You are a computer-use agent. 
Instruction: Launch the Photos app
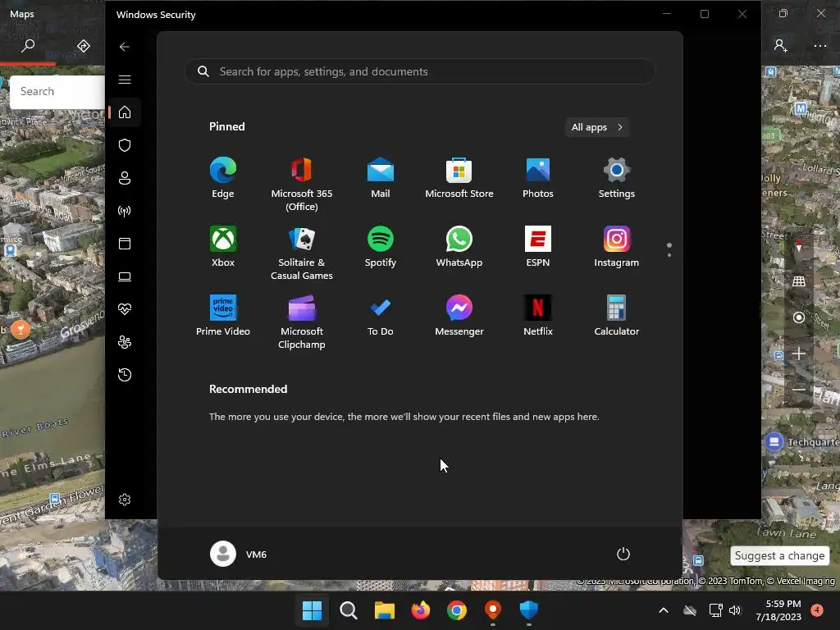(x=538, y=178)
